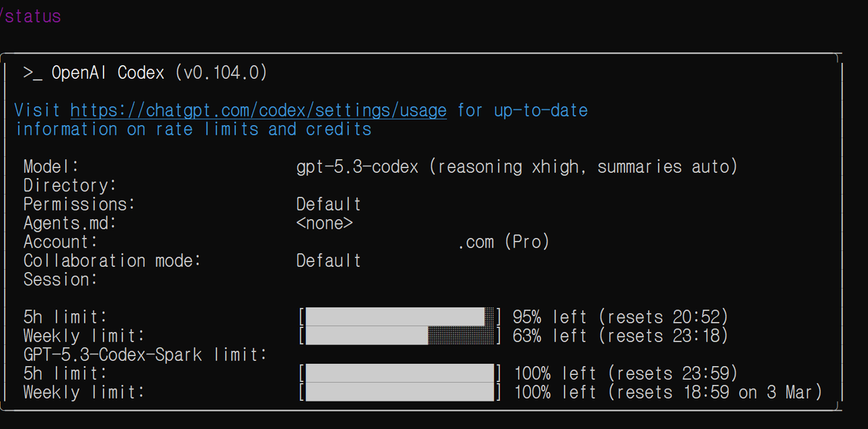Click the Weekly limit bar showing 63% left
The width and height of the screenshot is (868, 429).
tap(399, 336)
